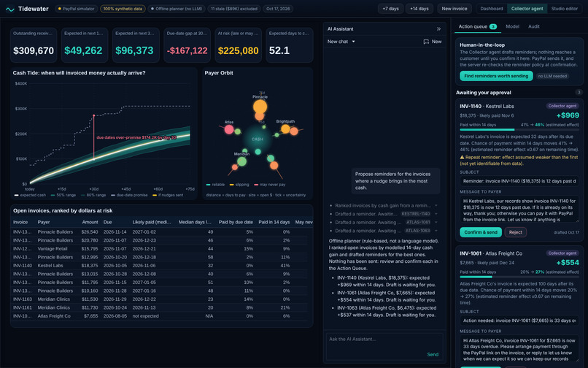
Task: Open the Studio editor view
Action: (x=565, y=9)
